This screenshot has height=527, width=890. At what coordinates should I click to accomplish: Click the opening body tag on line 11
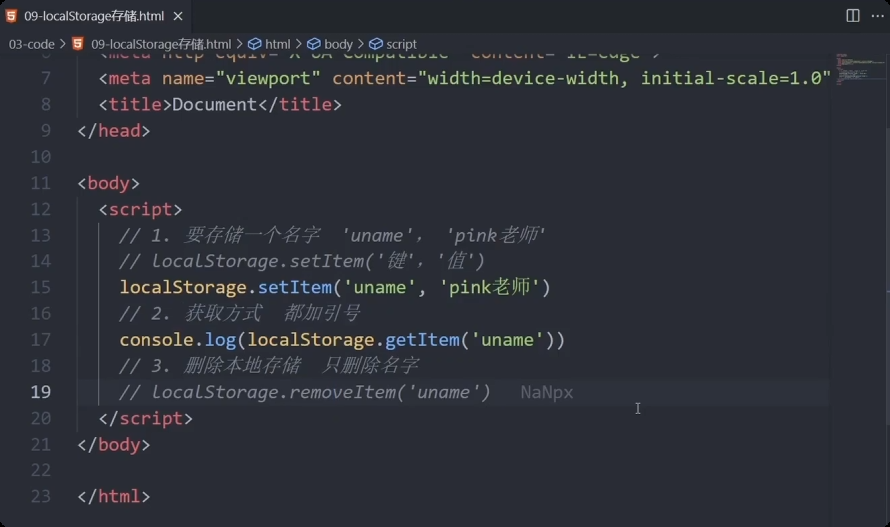point(108,183)
